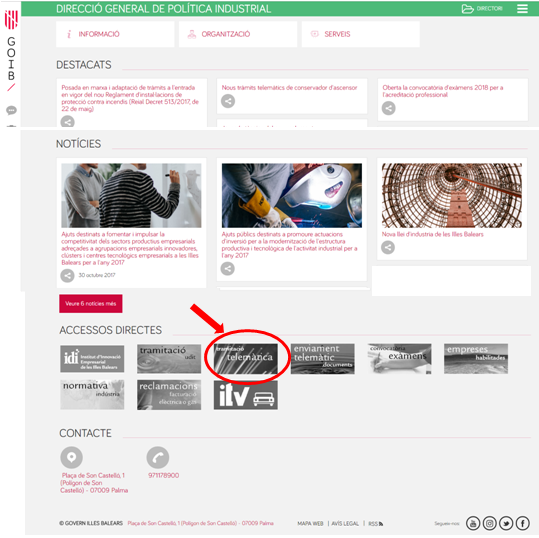This screenshot has width=539, height=538.
Task: Open the Serveis menu
Action: (x=361, y=34)
